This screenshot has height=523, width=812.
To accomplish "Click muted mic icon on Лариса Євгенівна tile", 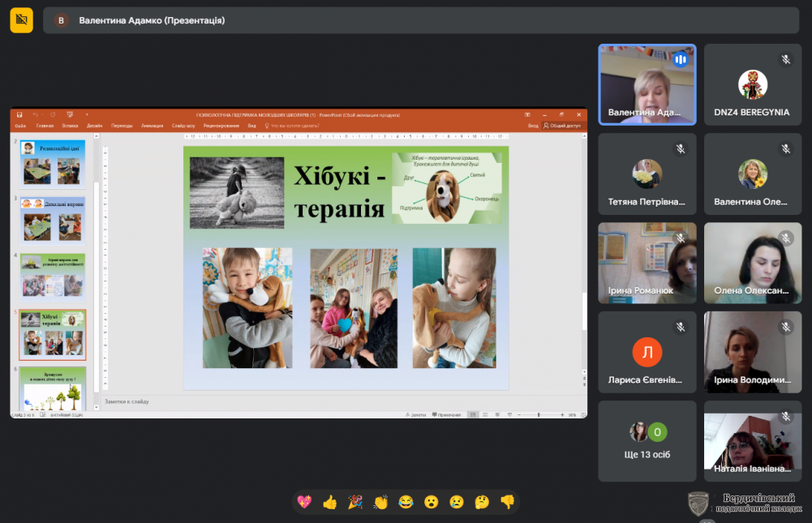I will (681, 327).
